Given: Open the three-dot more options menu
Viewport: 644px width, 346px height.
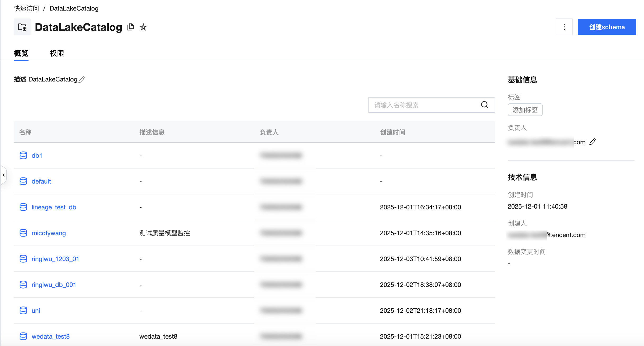Looking at the screenshot, I should tap(564, 27).
